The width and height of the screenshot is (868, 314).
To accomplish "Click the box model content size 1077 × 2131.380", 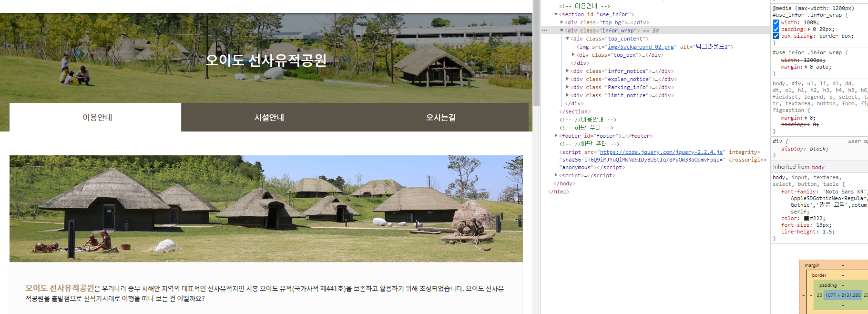I will (x=843, y=295).
